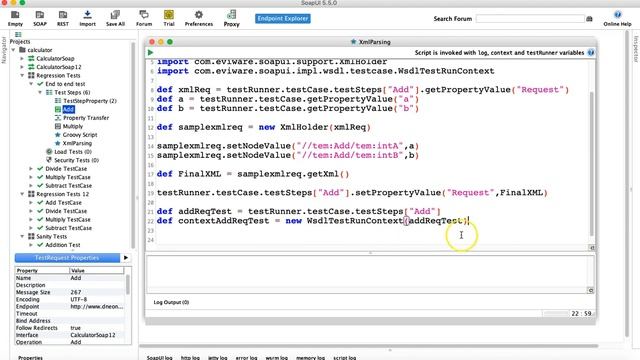
Task: Click the Property Transfer step icon
Action: click(58, 118)
